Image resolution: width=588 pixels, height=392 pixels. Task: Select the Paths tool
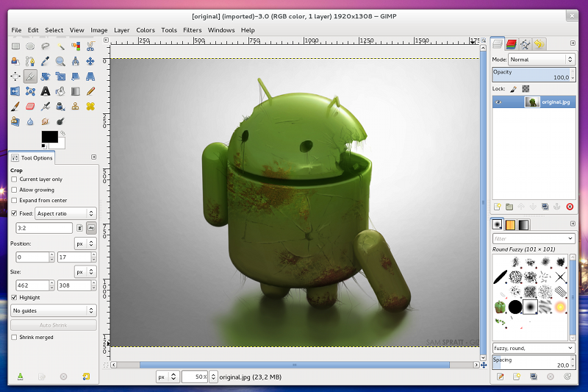[x=30, y=61]
